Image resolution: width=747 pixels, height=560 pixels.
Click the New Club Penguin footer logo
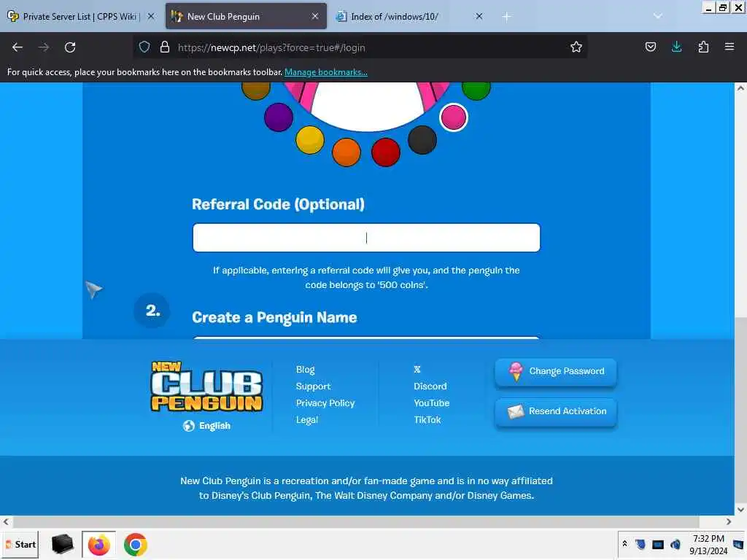click(x=206, y=386)
